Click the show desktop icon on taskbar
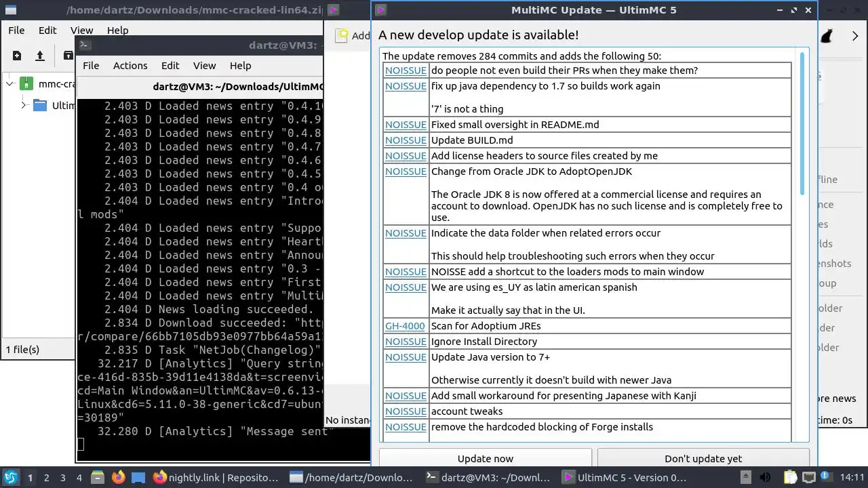The width and height of the screenshot is (868, 488). (138, 477)
